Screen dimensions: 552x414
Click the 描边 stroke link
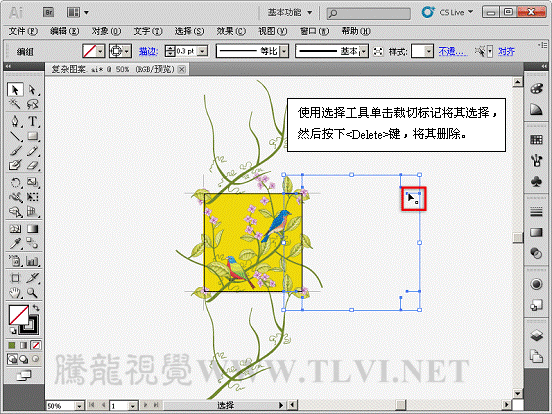coord(148,51)
